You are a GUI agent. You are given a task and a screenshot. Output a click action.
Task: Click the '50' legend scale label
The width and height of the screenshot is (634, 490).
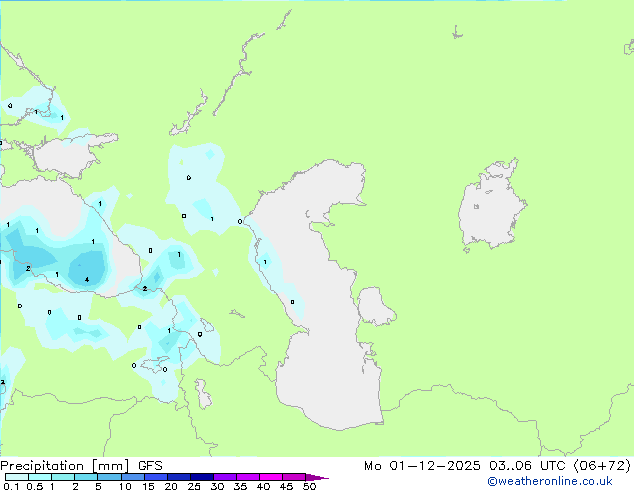pyautogui.click(x=309, y=486)
